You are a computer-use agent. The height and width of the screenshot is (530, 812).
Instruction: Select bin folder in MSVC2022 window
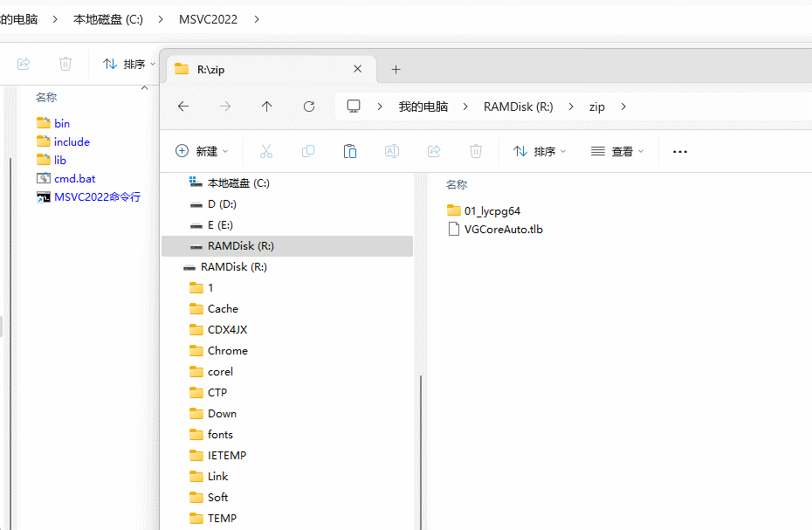(x=52, y=123)
